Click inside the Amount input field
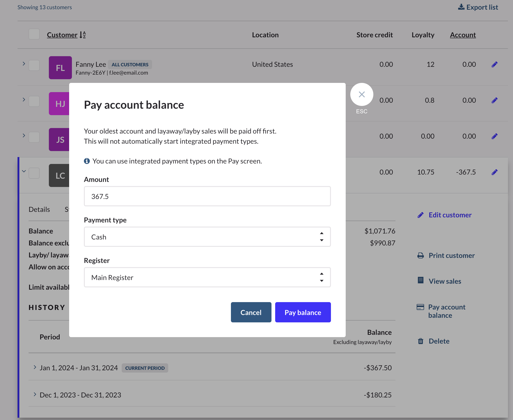This screenshot has width=513, height=420. 207,196
